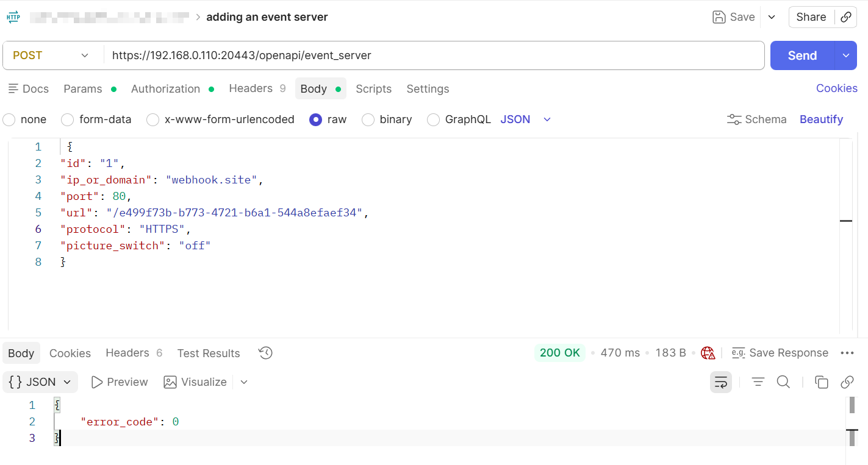Click the Schema sliders icon

tap(734, 119)
